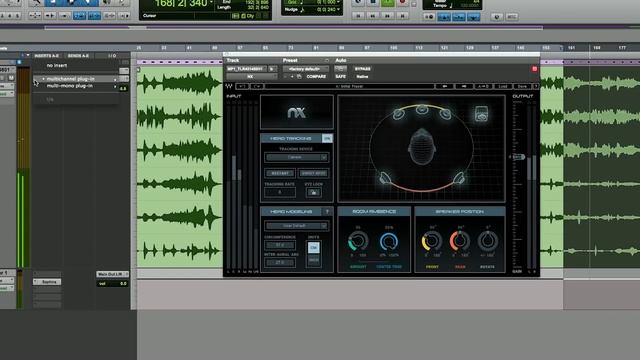The width and height of the screenshot is (640, 360).
Task: Click the ROTATE speaker position knob
Action: click(x=488, y=241)
